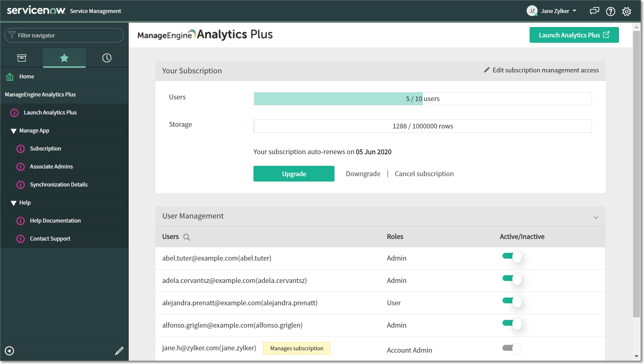Select Associate Admins from sidebar
The height and width of the screenshot is (364, 644).
(x=51, y=166)
